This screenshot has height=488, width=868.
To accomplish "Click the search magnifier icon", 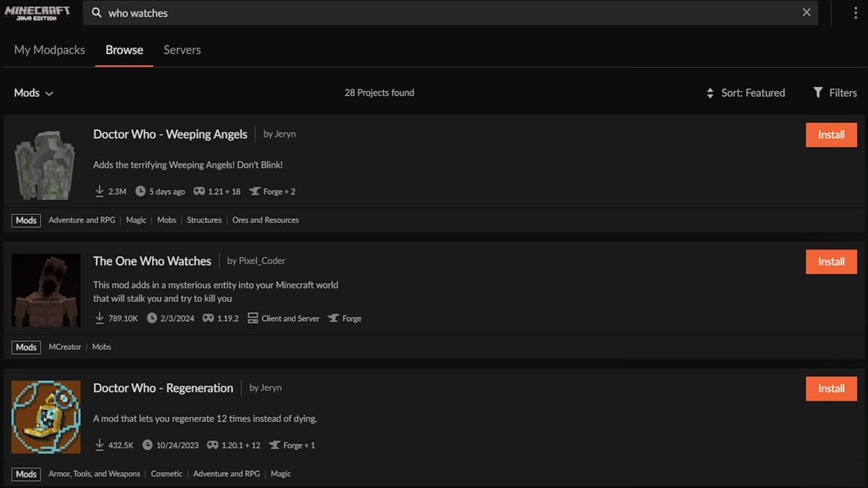I will coord(97,12).
